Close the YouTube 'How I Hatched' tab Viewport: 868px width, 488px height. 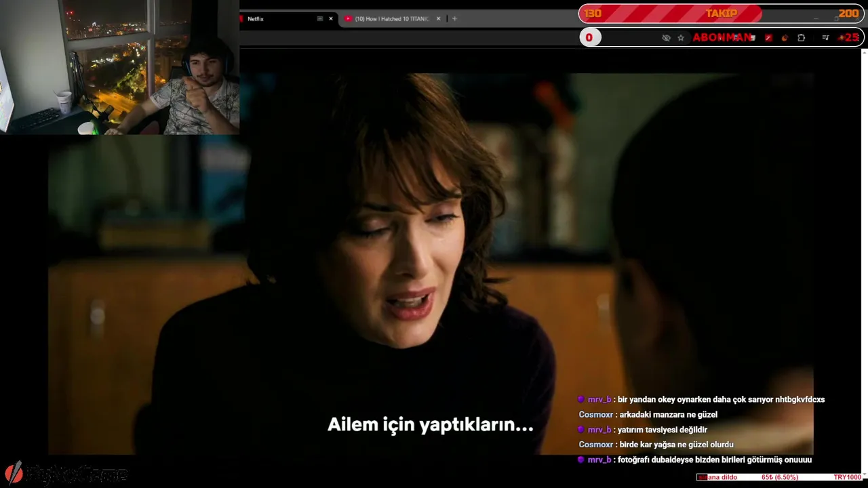coord(439,19)
